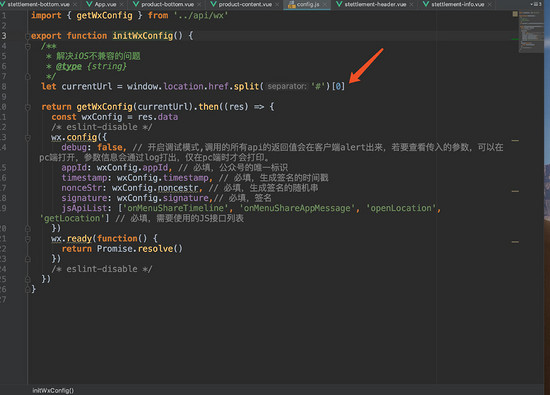Fold the wx.ready function block

tap(27, 239)
